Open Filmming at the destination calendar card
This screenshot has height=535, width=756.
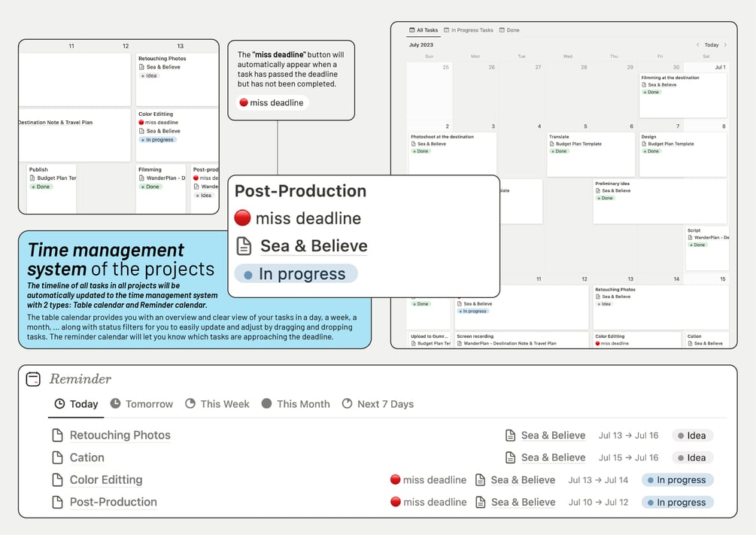click(x=683, y=95)
